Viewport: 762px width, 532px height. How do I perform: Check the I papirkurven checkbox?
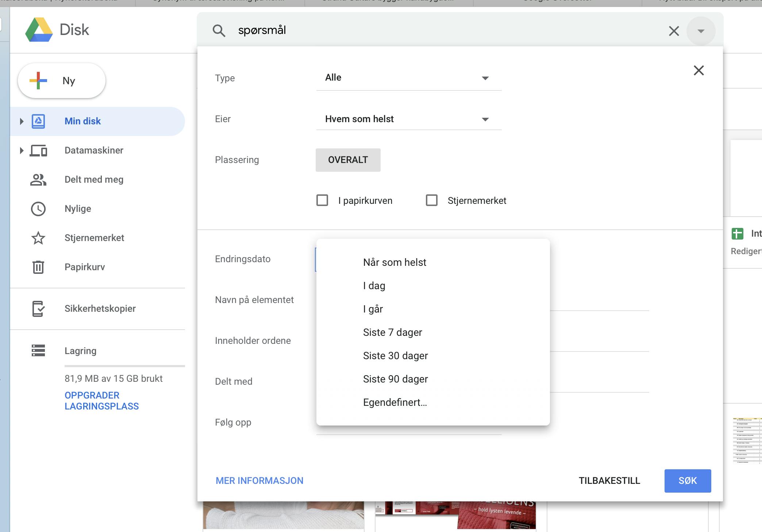[322, 200]
